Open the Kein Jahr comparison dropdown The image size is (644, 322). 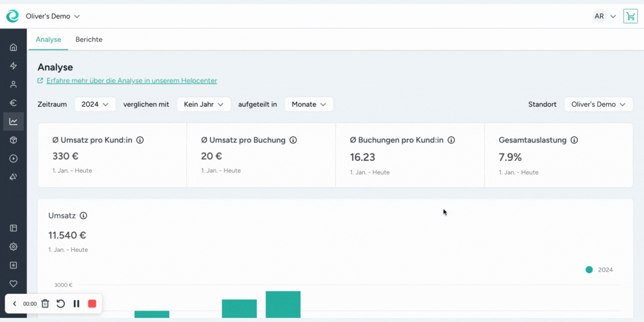pos(204,104)
